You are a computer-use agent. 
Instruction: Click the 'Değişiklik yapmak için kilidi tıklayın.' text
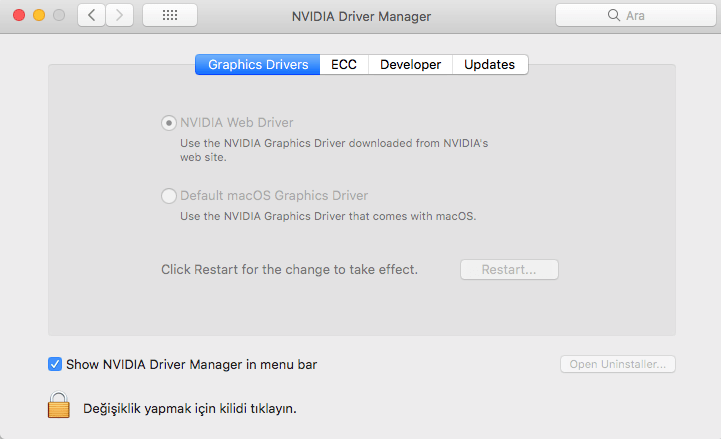189,408
